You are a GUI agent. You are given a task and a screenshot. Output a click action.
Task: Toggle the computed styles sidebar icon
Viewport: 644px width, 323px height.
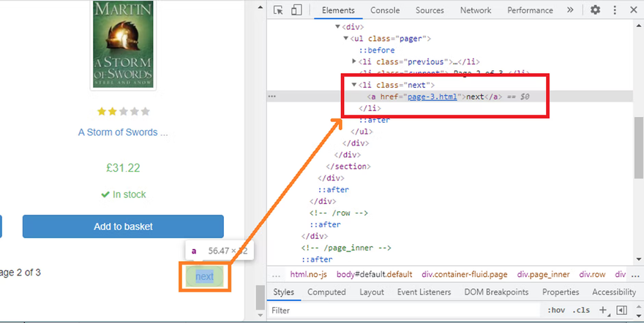pos(621,310)
